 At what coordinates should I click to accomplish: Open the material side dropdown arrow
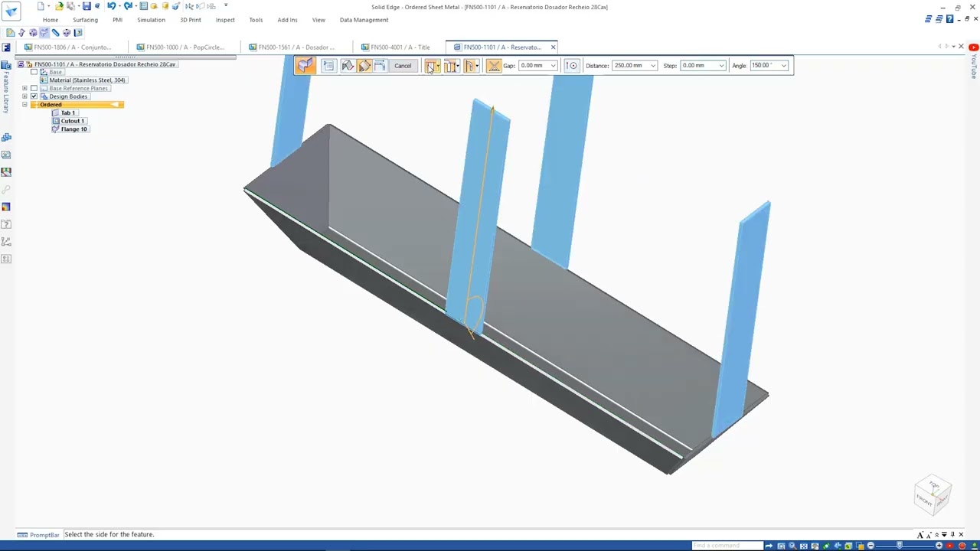click(438, 65)
